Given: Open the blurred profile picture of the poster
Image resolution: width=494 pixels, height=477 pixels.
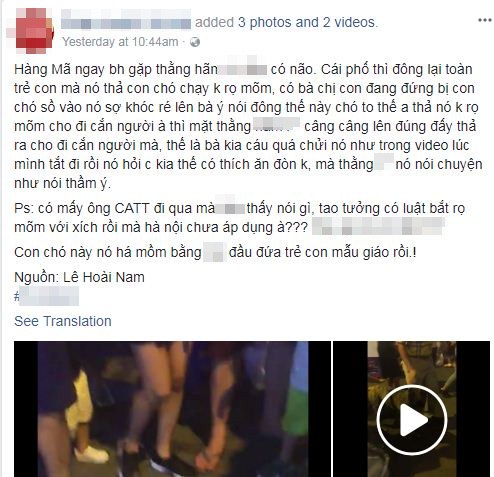Looking at the screenshot, I should click(30, 31).
